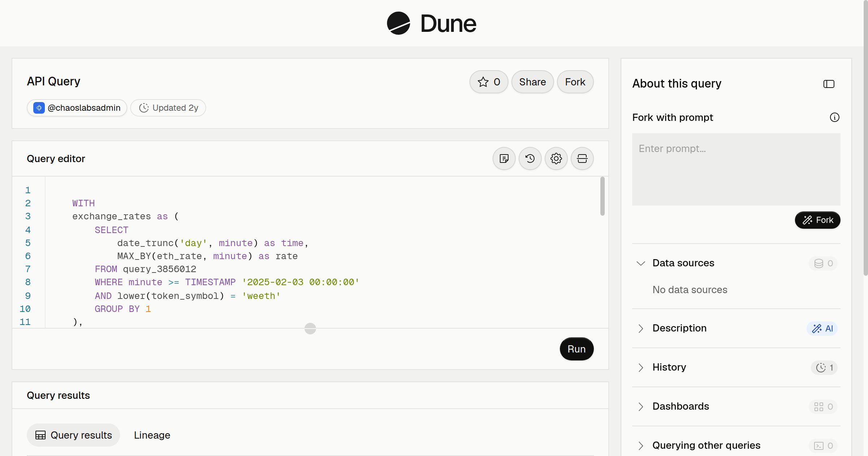Expand the History section
Image resolution: width=868 pixels, height=456 pixels.
coord(641,367)
